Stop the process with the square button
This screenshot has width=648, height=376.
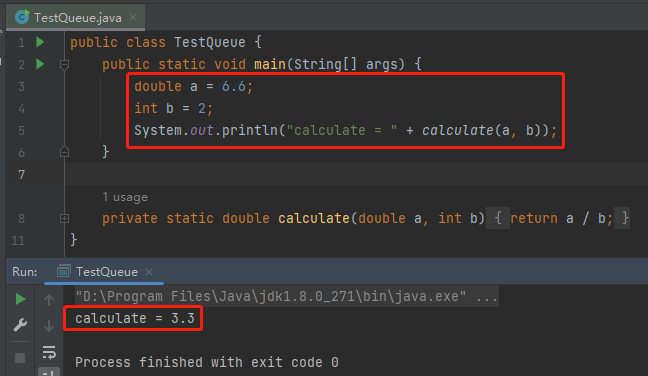pos(20,358)
